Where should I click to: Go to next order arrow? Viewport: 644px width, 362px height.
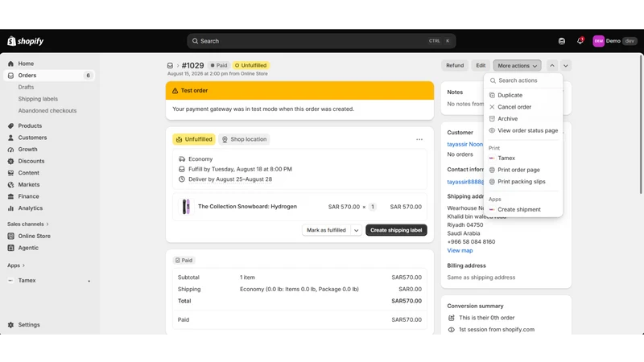[x=566, y=66]
